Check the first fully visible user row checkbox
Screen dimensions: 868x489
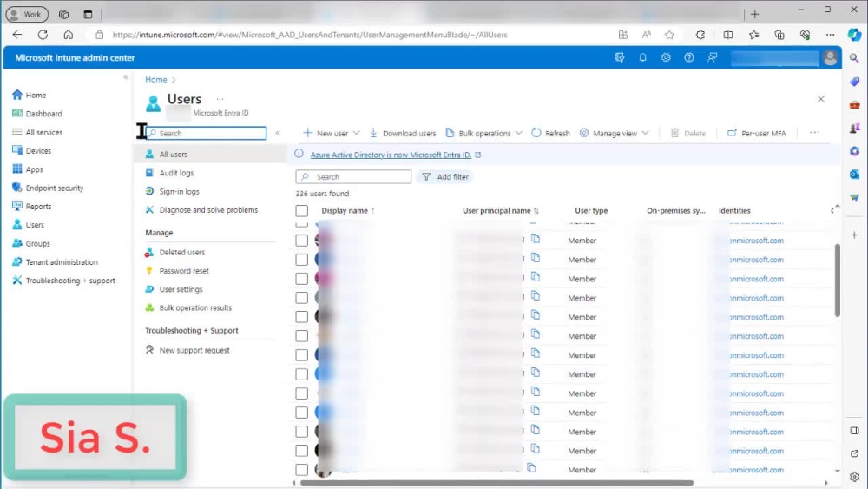pyautogui.click(x=302, y=241)
